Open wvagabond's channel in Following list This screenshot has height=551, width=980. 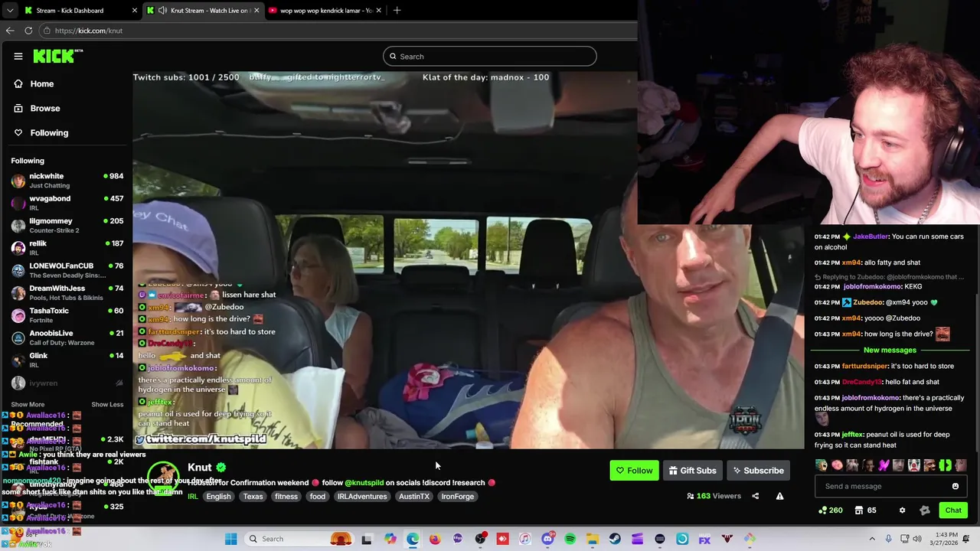pos(67,203)
